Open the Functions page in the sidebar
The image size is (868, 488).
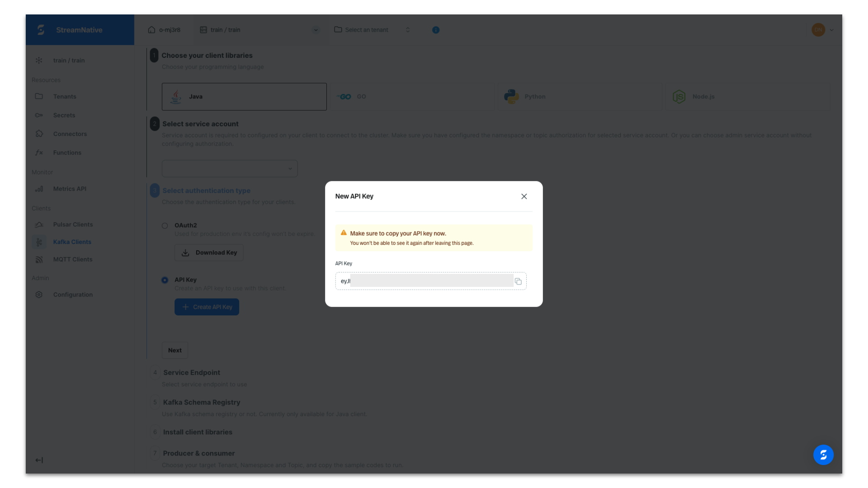click(x=67, y=152)
